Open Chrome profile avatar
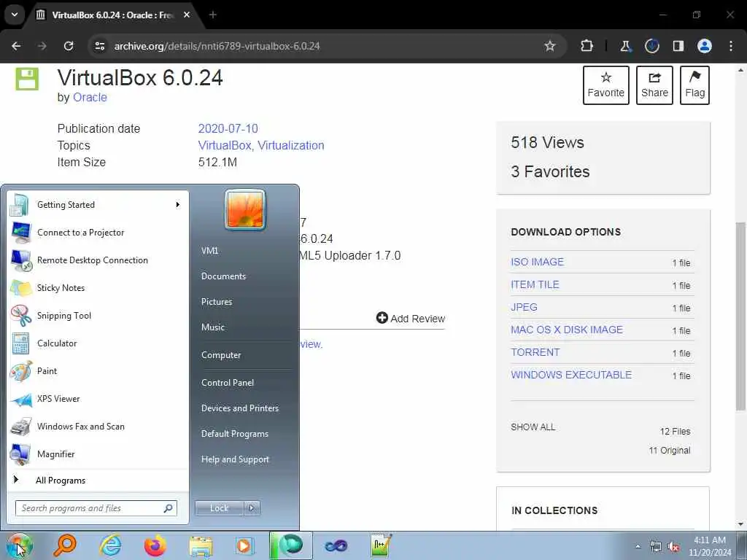Image resolution: width=747 pixels, height=560 pixels. [705, 46]
